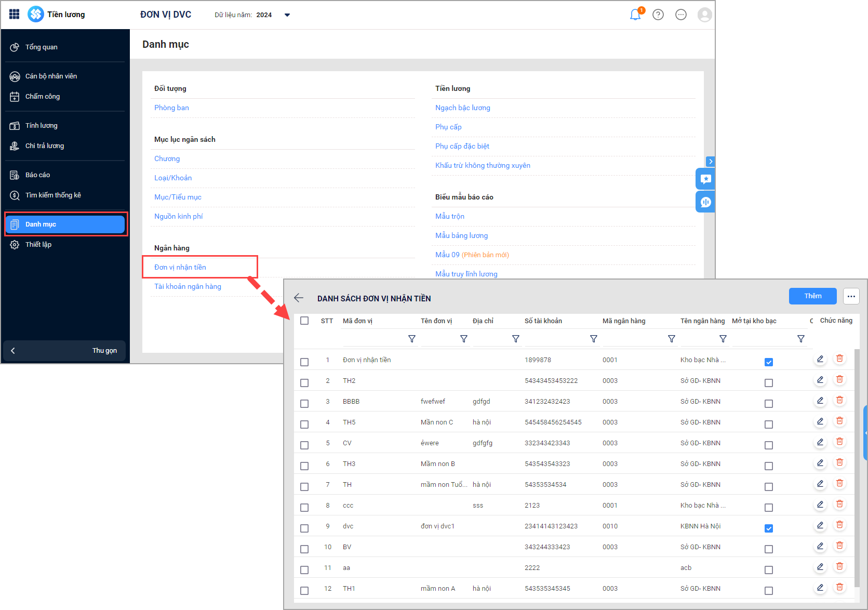Open the Tài khoản ngân hàng link

pyautogui.click(x=188, y=286)
